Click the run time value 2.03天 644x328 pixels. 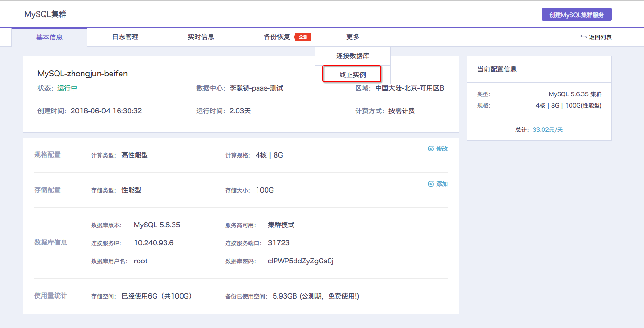pyautogui.click(x=240, y=111)
